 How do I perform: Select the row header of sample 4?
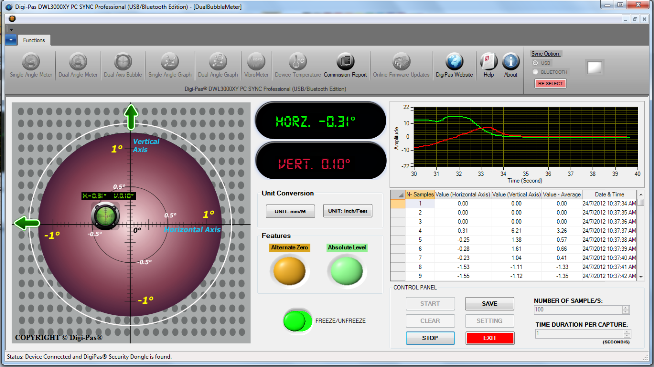tap(398, 231)
